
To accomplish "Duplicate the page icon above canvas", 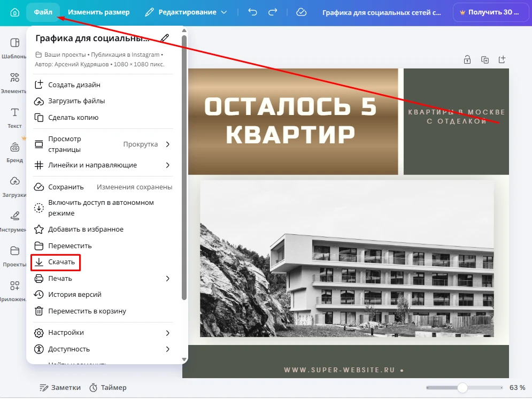I will [485, 60].
